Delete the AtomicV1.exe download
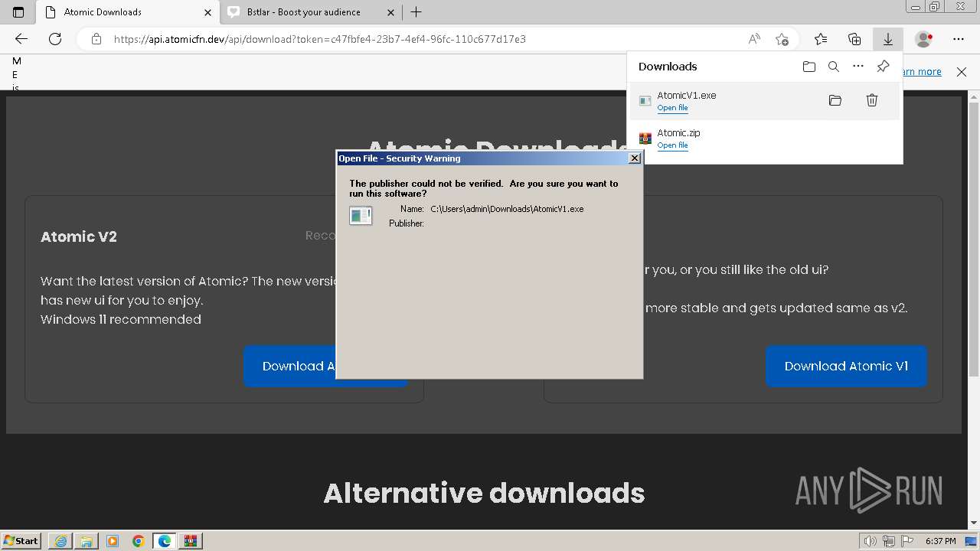Image resolution: width=980 pixels, height=551 pixels. point(872,100)
